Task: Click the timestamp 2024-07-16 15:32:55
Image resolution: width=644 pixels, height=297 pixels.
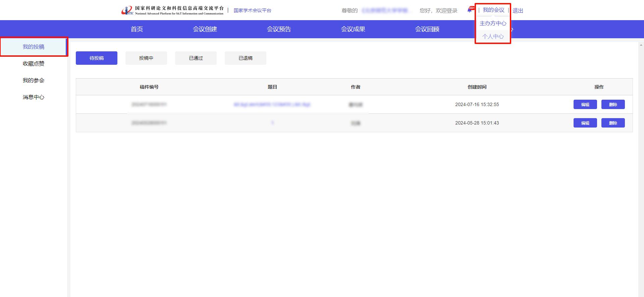Action: tap(477, 104)
